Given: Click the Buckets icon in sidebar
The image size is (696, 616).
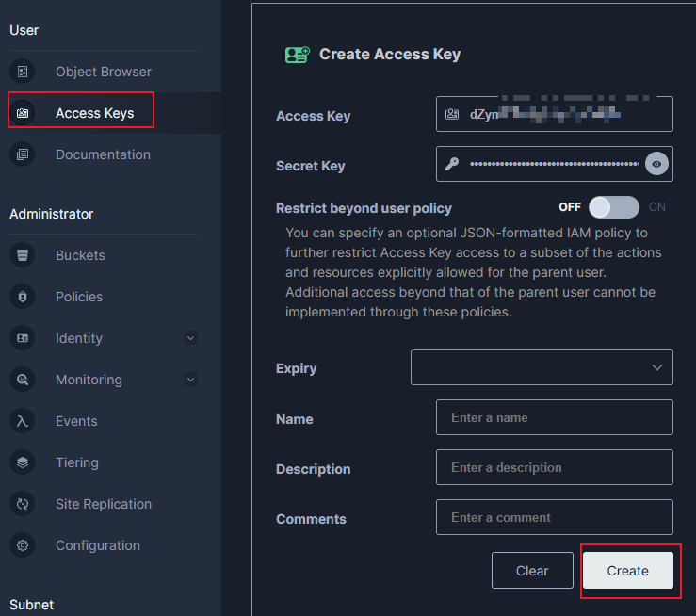Looking at the screenshot, I should (x=23, y=255).
